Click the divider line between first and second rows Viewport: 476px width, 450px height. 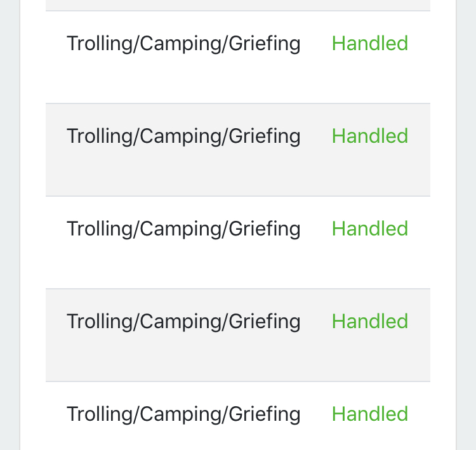[x=238, y=103]
